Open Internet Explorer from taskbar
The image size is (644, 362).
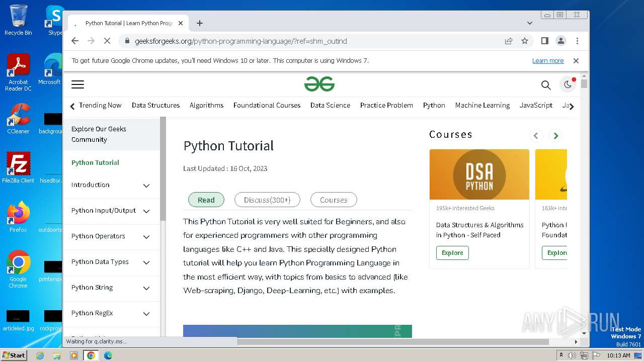pos(40,355)
